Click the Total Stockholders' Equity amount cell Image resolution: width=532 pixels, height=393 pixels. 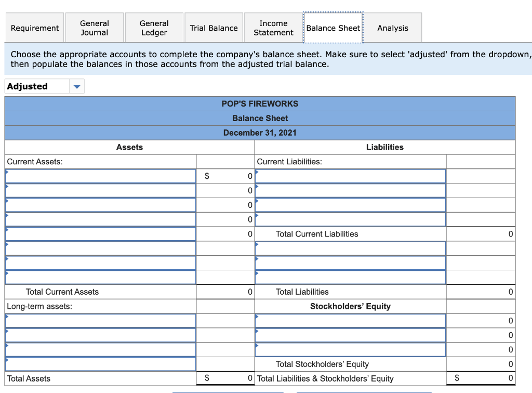click(x=480, y=364)
